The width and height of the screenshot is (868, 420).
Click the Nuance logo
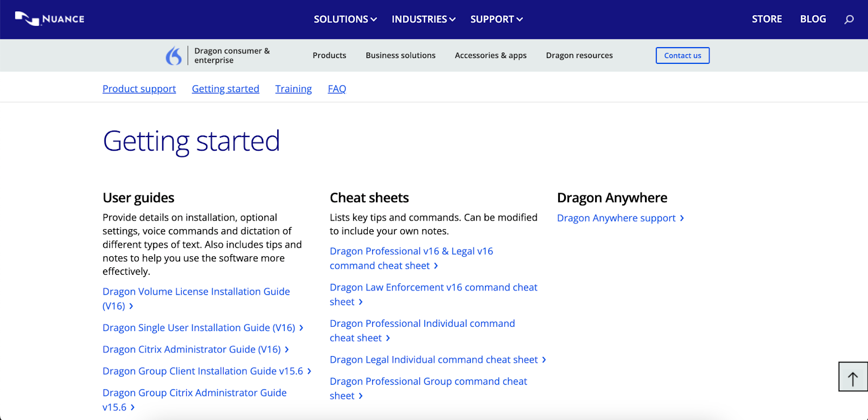point(49,19)
